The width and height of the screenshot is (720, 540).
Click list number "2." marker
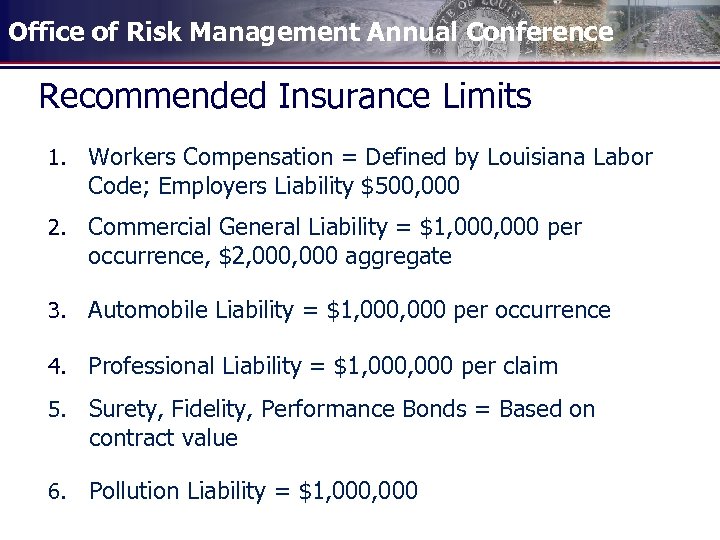pyautogui.click(x=57, y=228)
